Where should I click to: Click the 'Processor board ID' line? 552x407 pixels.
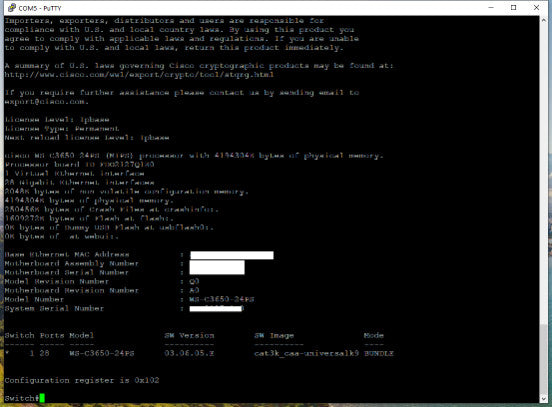79,165
